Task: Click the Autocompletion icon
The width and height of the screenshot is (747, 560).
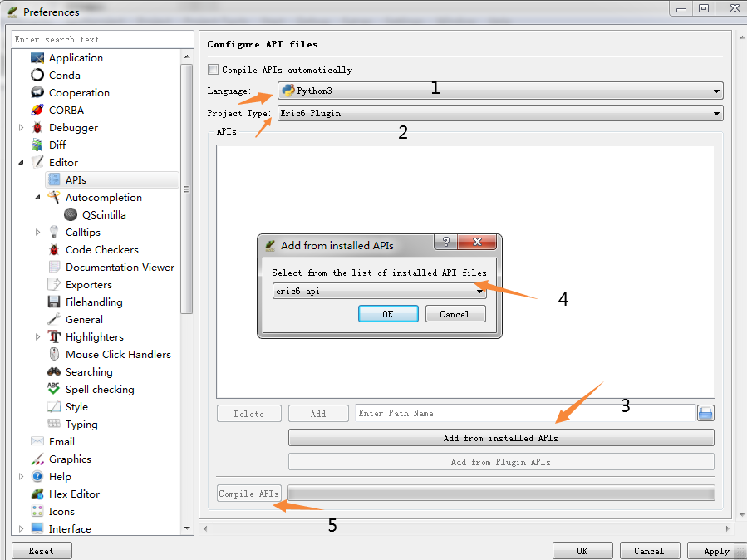Action: click(54, 197)
